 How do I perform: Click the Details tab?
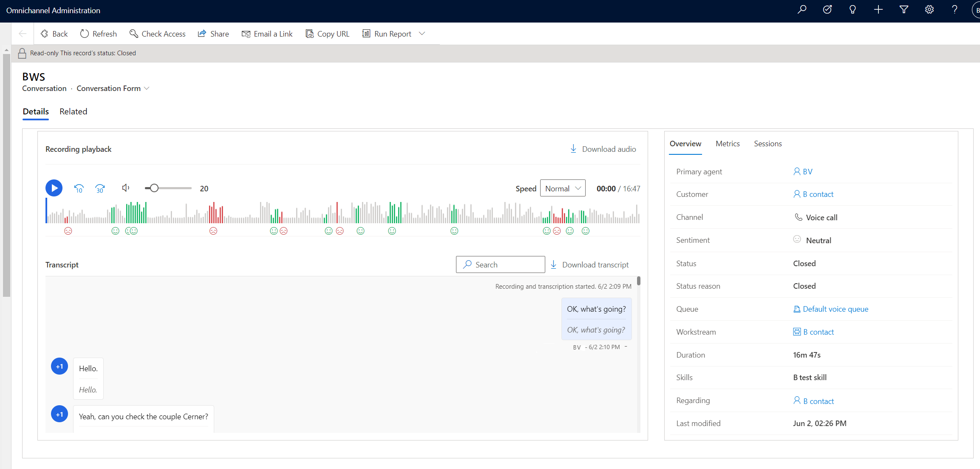[36, 111]
